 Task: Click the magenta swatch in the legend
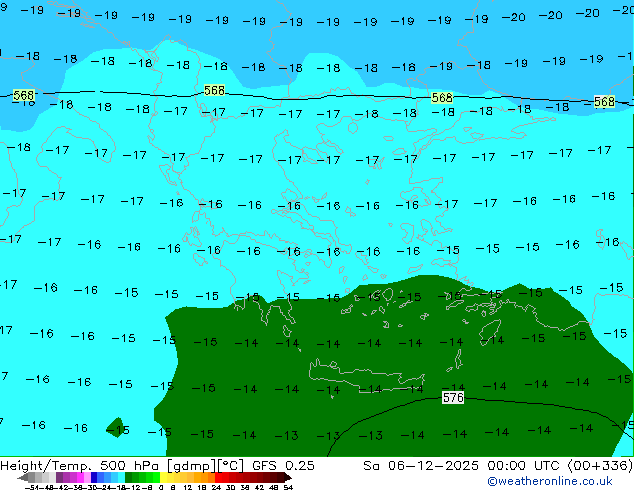click(x=80, y=477)
